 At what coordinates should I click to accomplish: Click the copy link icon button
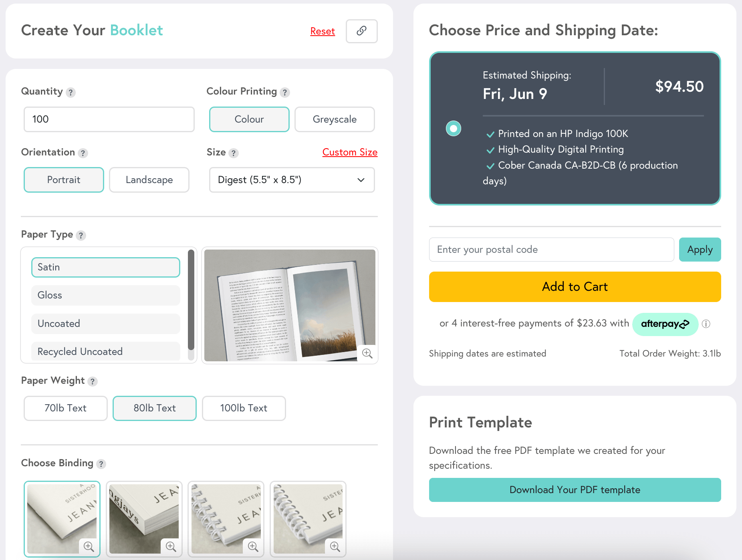pos(361,31)
